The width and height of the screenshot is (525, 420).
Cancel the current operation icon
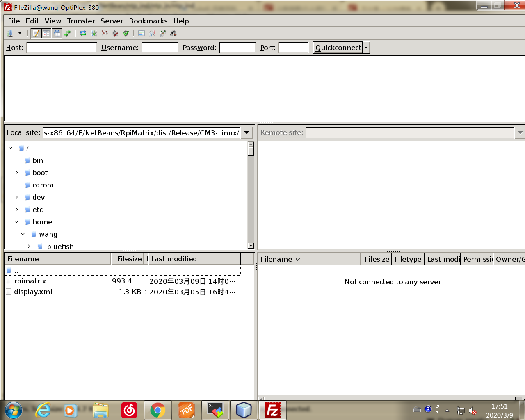105,33
